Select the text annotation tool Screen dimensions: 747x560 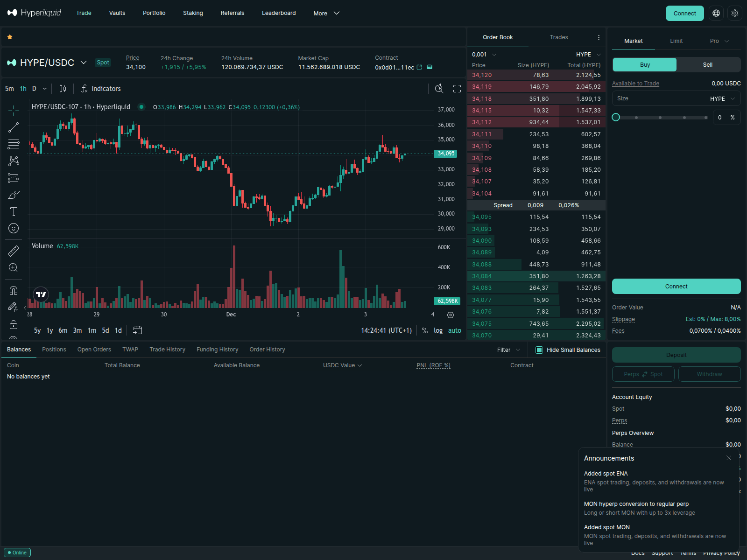pyautogui.click(x=14, y=211)
